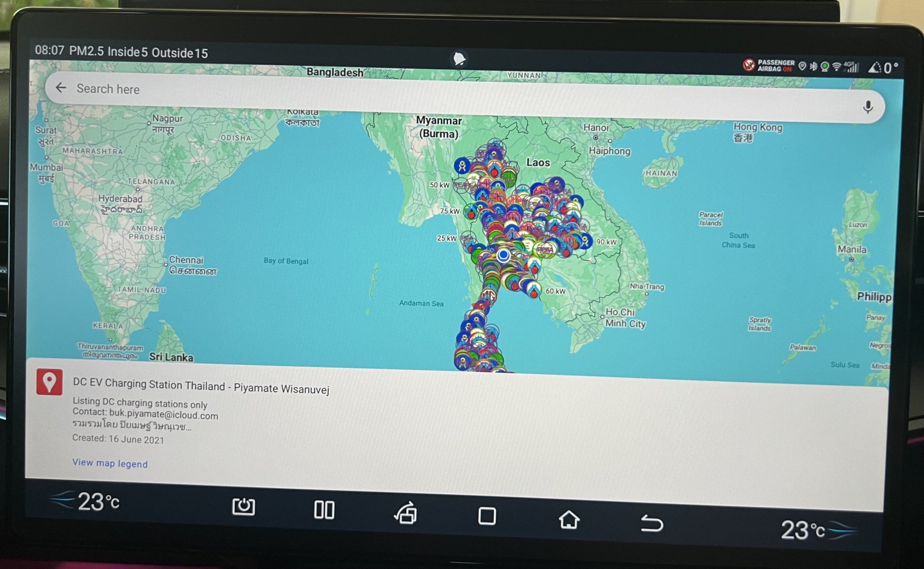Click 'Contact: buk.piyamate@icloud.com' text
924x569 pixels.
coord(145,413)
